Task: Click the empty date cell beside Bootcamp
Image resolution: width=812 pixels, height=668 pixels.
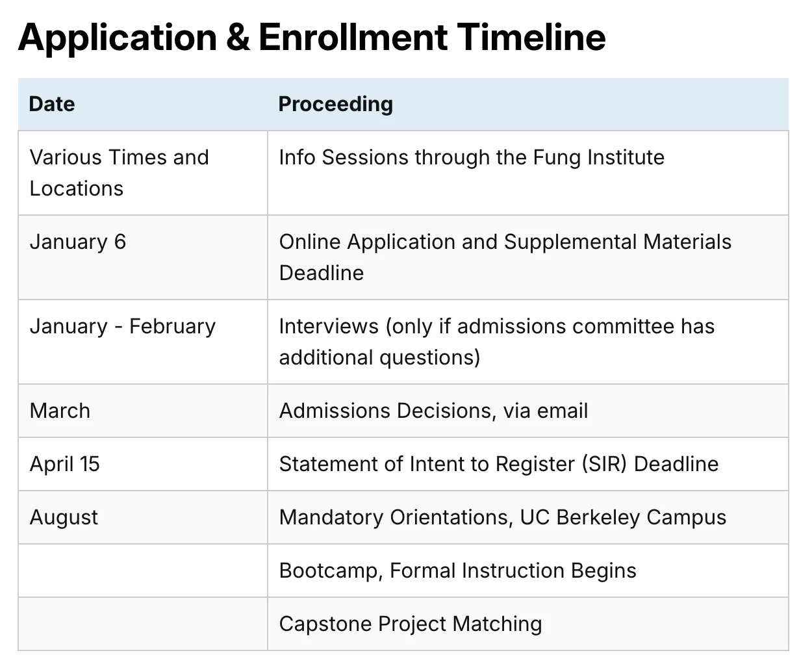Action: coord(143,571)
